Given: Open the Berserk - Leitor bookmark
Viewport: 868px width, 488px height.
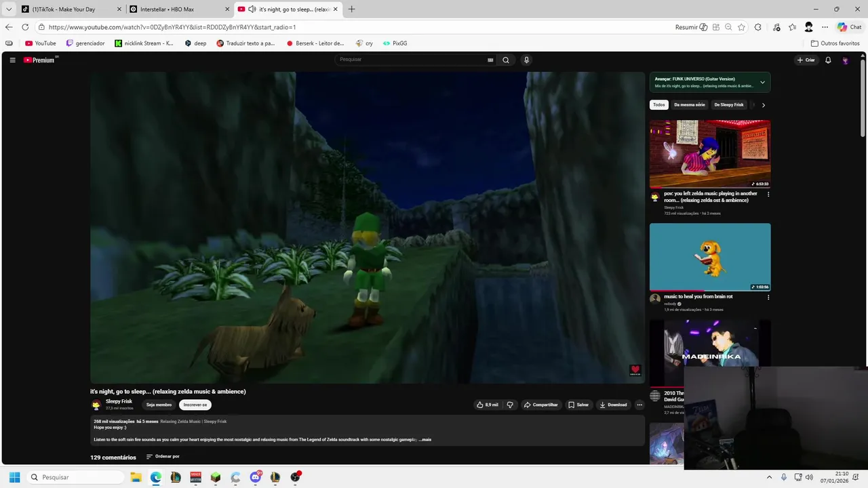Looking at the screenshot, I should [315, 43].
